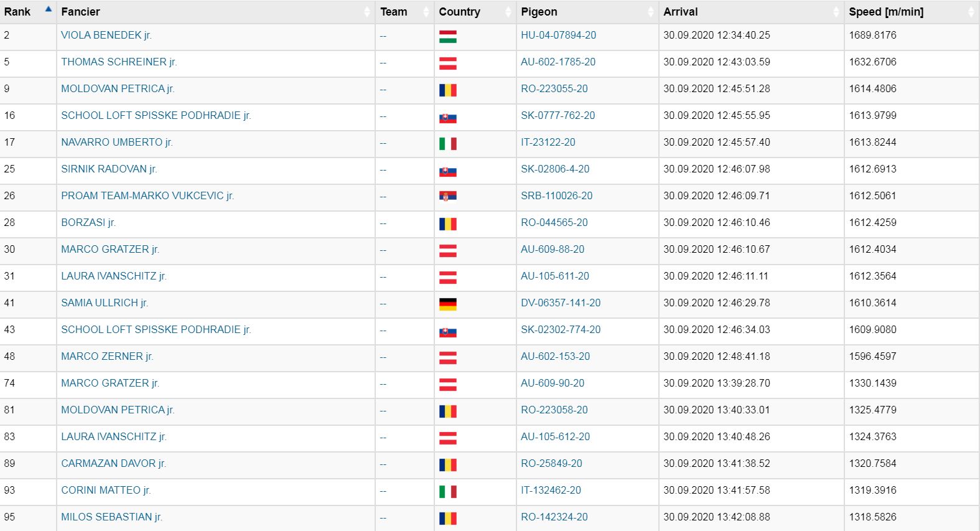
Task: Click the sort arrows in Speed header
Action: [x=971, y=12]
